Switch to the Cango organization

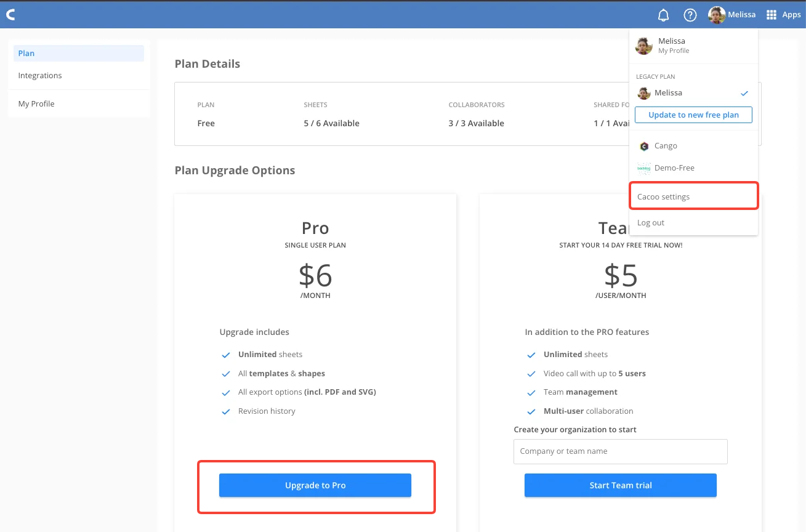click(693, 146)
